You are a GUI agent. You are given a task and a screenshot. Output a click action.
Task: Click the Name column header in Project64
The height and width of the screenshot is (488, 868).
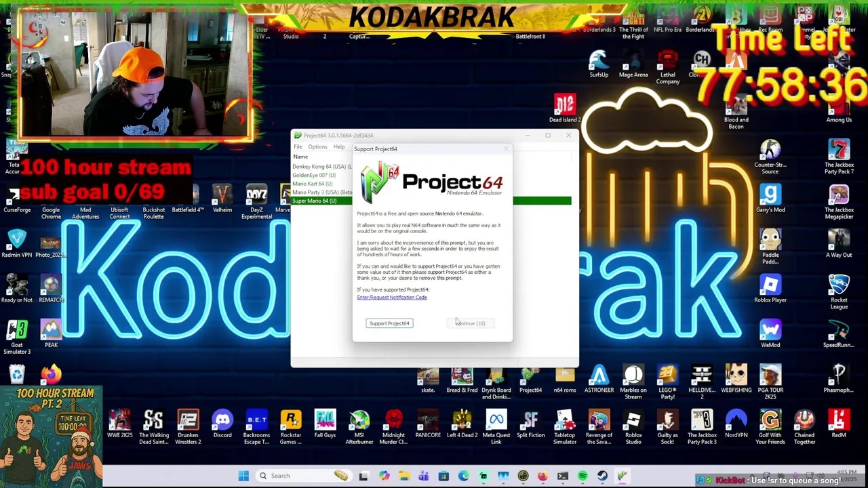(x=300, y=157)
